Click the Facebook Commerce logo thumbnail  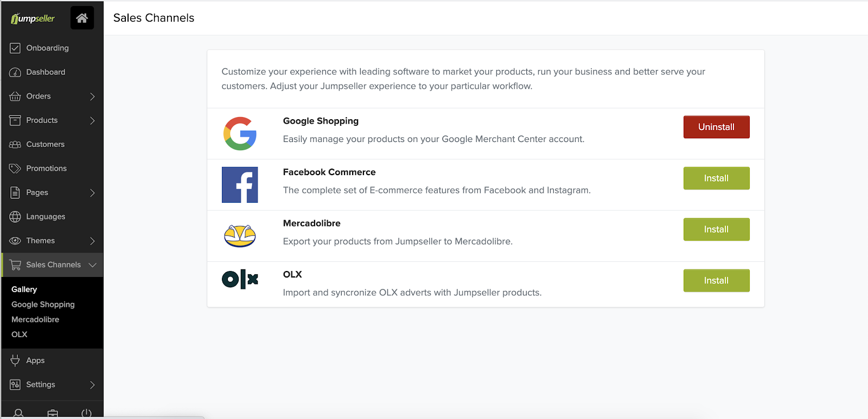[x=240, y=184]
